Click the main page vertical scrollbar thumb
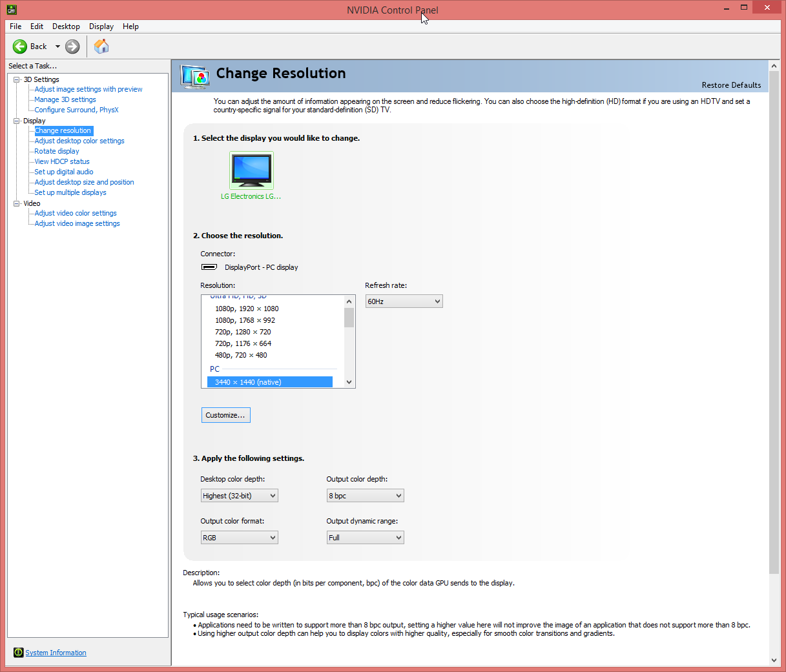Image resolution: width=786 pixels, height=672 pixels. click(774, 322)
